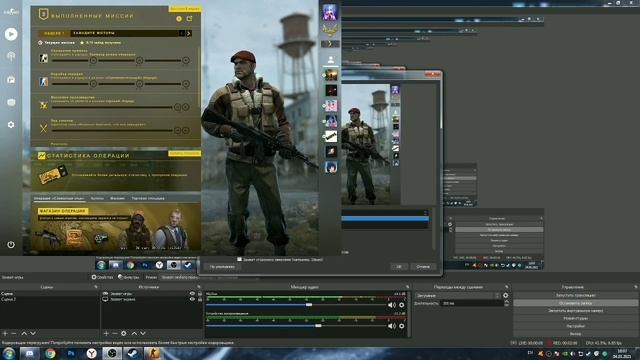
Task: Increase transition duration with stepper
Action: click(x=507, y=302)
